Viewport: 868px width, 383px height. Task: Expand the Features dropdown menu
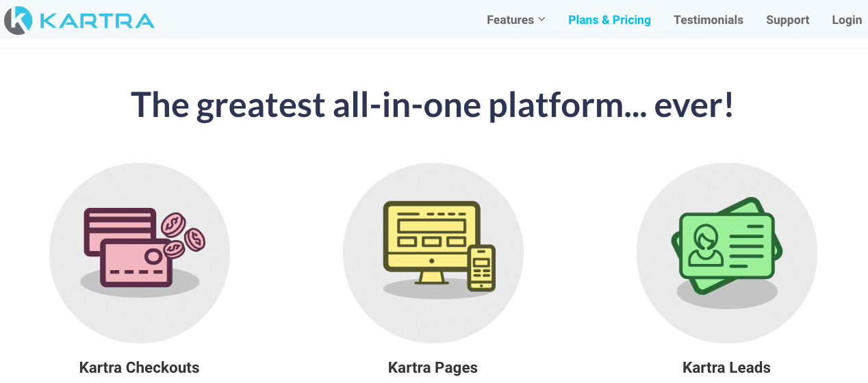point(516,20)
